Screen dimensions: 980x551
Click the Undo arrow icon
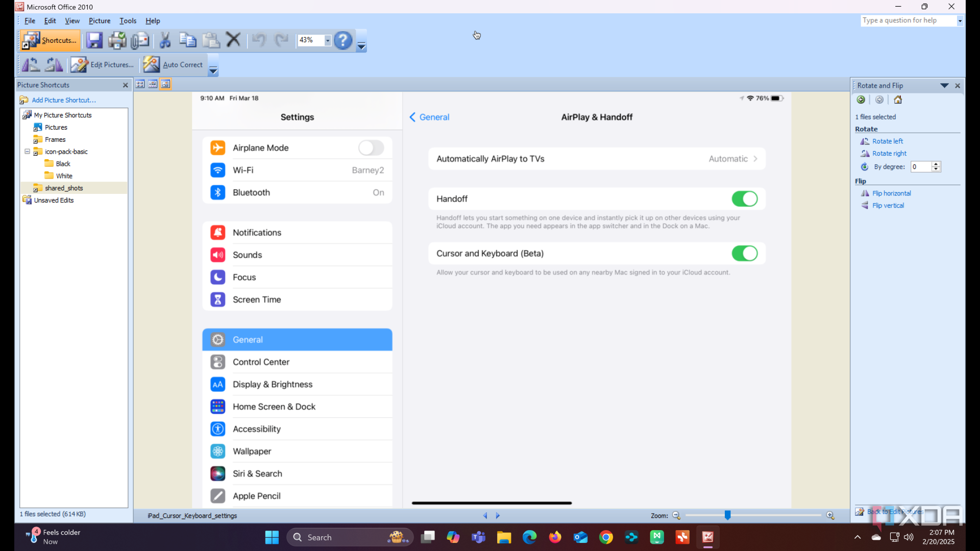(259, 40)
